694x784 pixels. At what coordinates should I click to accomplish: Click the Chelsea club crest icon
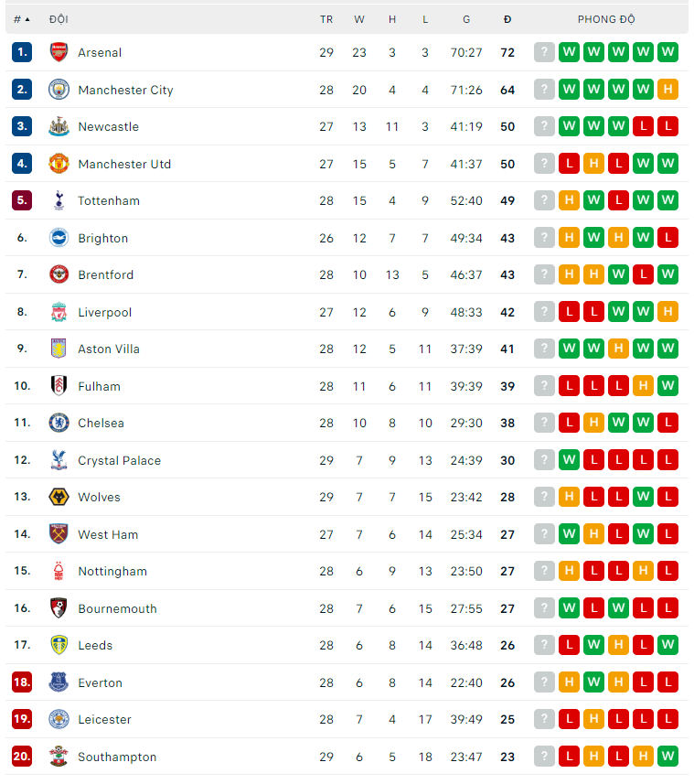59,423
